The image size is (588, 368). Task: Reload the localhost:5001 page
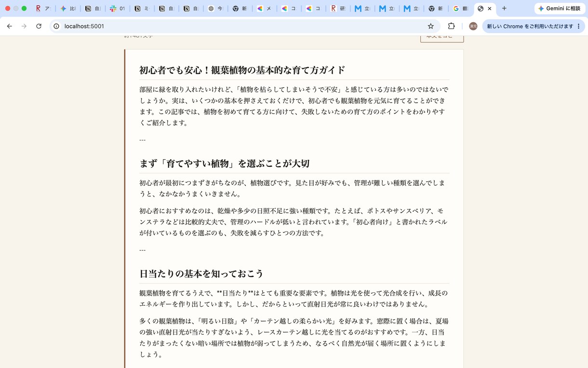[x=39, y=26]
